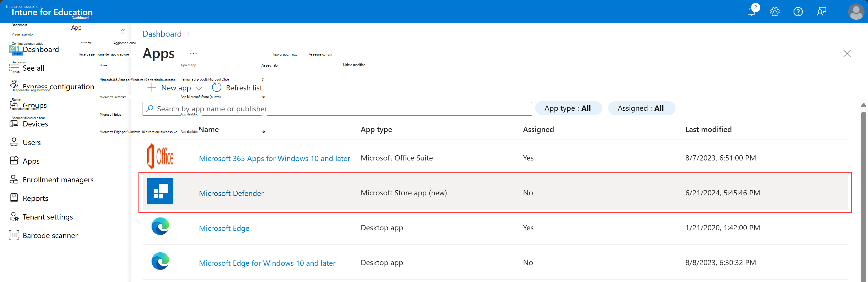Open Microsoft 365 Apps for Windows 10 link

[x=274, y=158]
